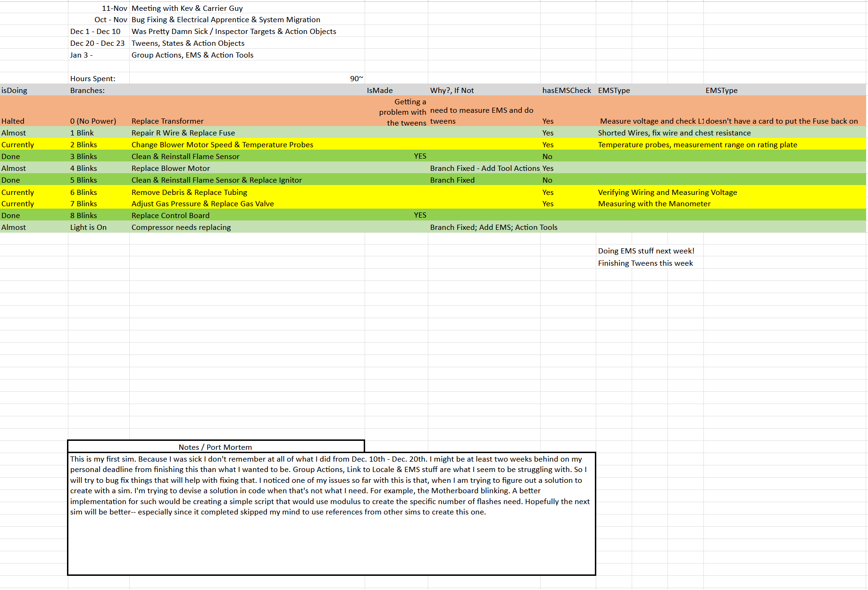
Task: Select the 'hasEMSCheck' header cell
Action: (568, 90)
